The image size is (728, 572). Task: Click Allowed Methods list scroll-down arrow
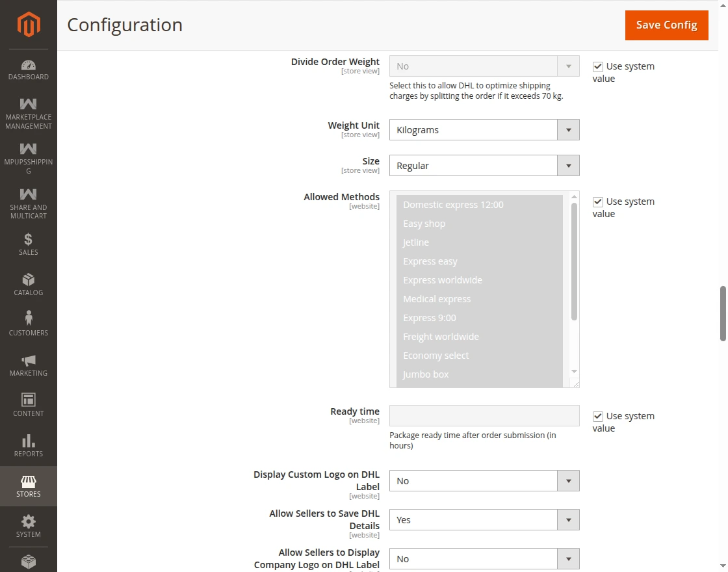575,371
